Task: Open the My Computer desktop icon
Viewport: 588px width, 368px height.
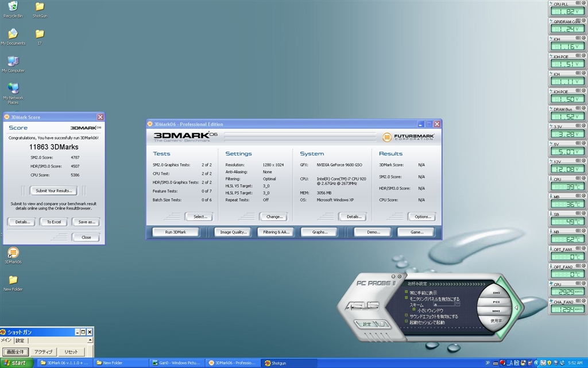Action: coord(13,62)
